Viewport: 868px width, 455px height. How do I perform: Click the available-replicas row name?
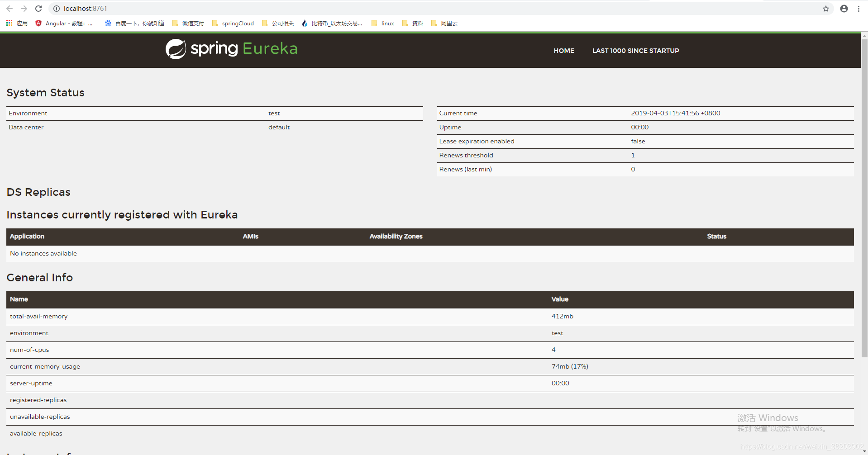point(36,433)
